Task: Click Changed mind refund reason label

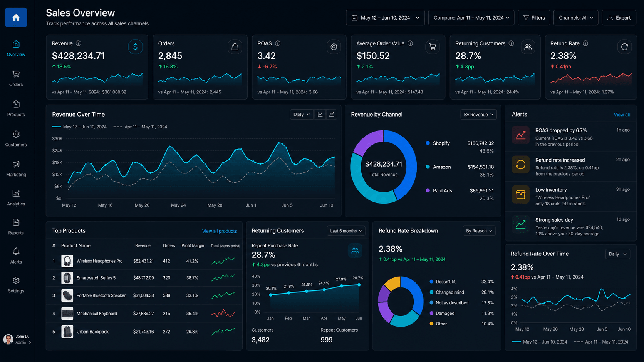Action: [x=450, y=292]
